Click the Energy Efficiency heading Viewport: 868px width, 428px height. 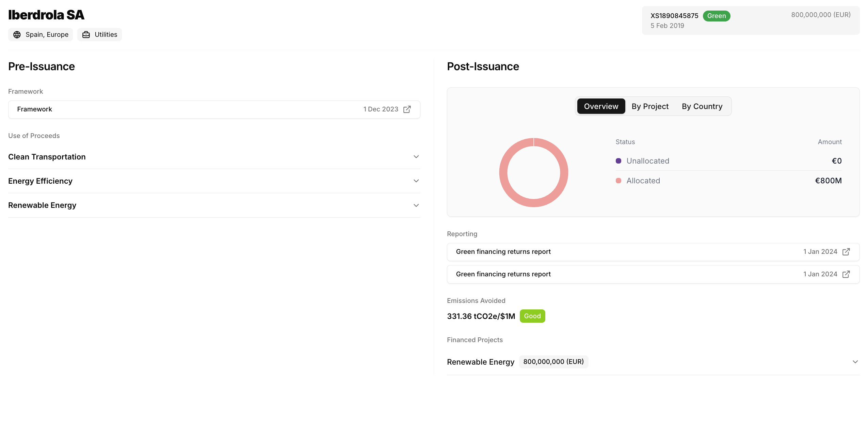[x=40, y=181]
